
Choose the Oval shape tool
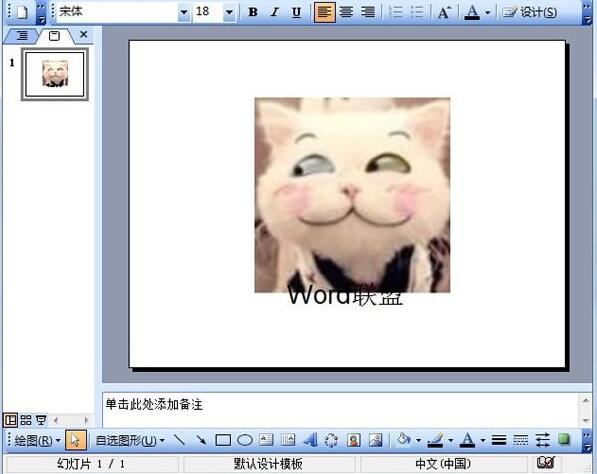click(245, 440)
